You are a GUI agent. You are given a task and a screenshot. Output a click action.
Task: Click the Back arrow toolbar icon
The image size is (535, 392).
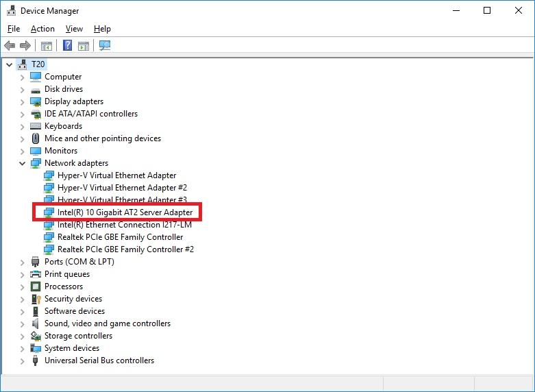point(10,45)
